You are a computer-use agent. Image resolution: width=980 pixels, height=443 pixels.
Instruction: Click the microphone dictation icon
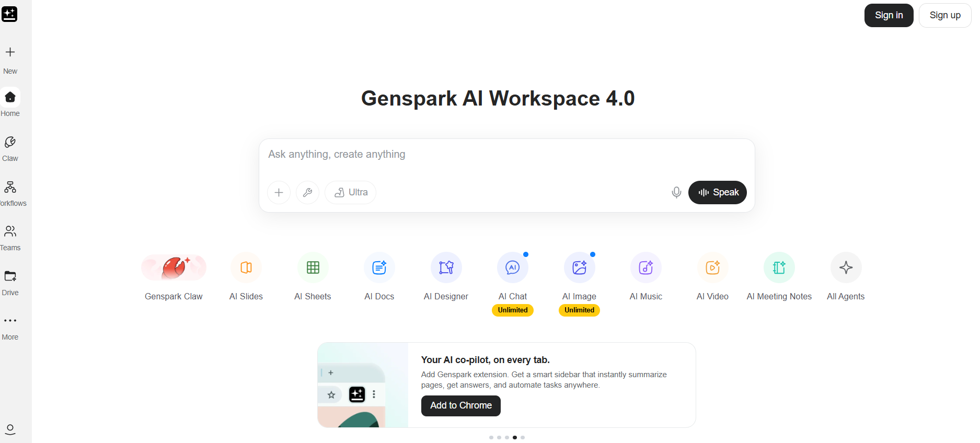point(676,192)
